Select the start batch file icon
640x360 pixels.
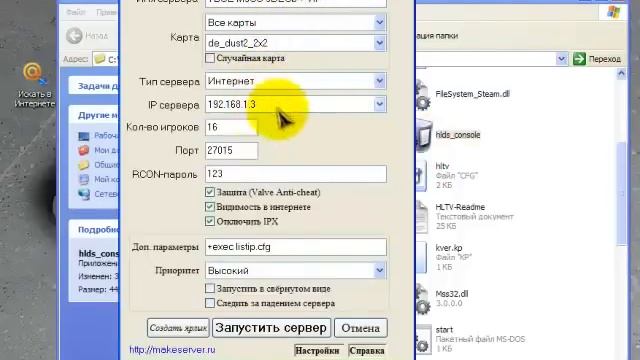click(x=424, y=340)
